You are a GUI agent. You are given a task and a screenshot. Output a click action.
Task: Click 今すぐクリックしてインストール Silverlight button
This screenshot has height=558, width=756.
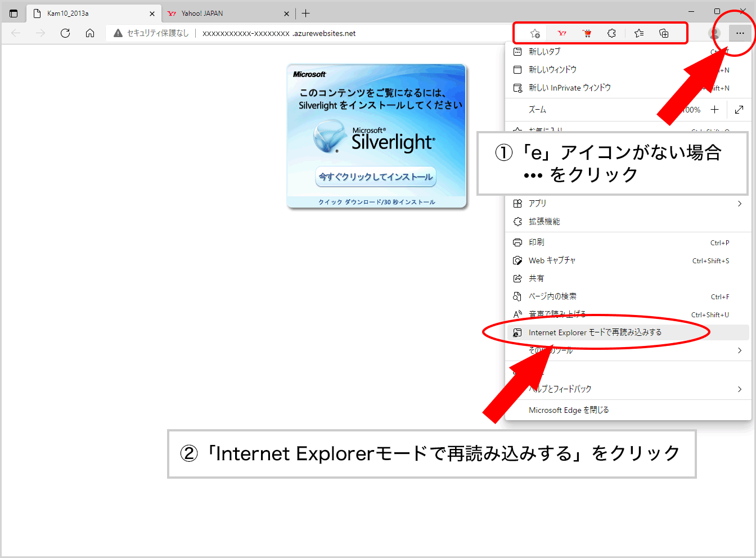376,177
